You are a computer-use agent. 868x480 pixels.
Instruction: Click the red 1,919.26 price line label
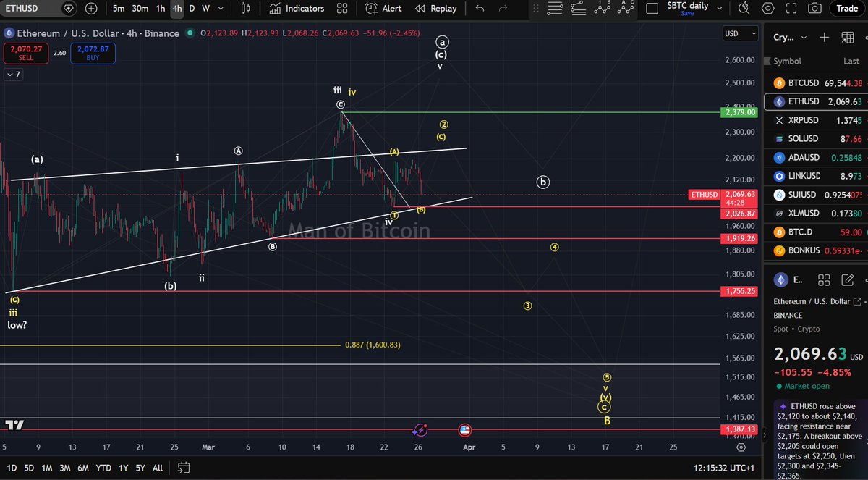738,238
